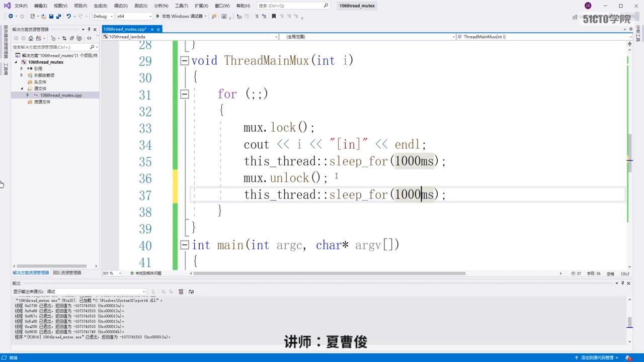Save the current file with the floppy icon

(51, 16)
